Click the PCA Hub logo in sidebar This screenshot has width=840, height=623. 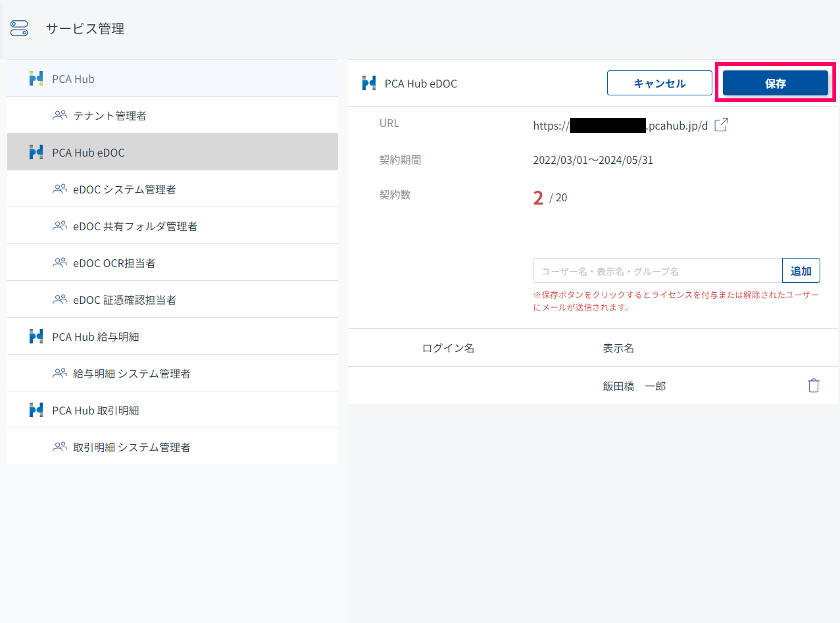tap(36, 79)
